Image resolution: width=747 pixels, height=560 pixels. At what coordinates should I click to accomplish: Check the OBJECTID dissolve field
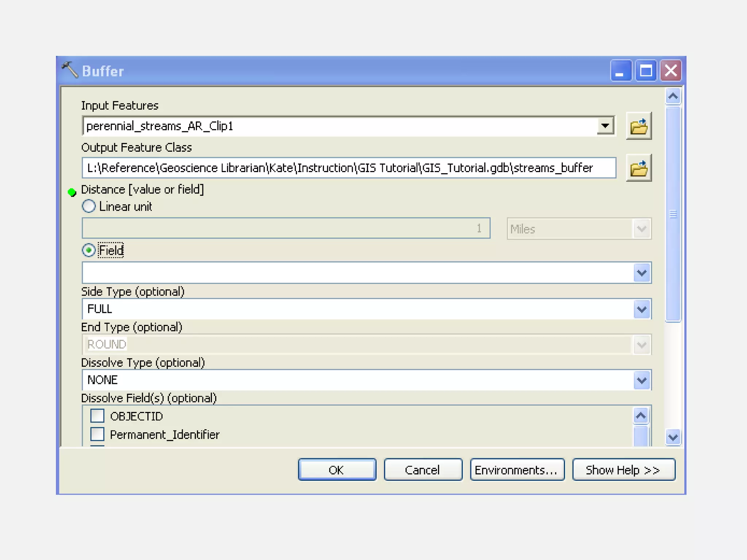(x=97, y=416)
